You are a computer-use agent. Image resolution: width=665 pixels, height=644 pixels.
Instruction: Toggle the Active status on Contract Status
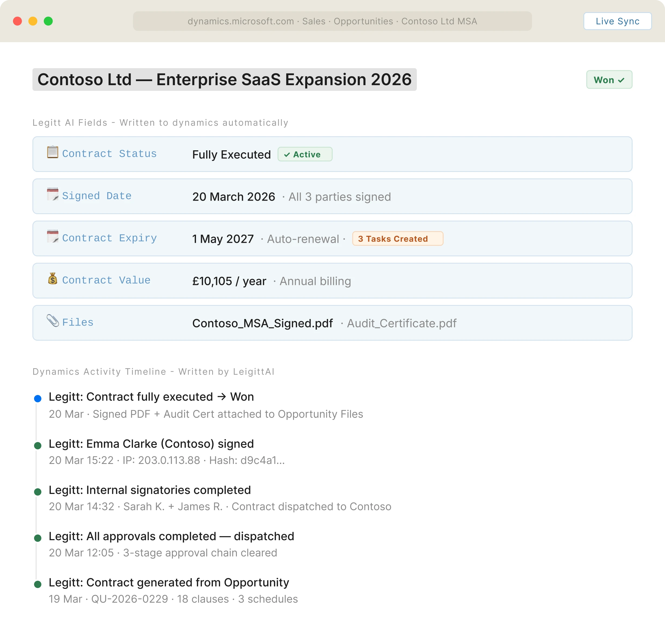305,154
